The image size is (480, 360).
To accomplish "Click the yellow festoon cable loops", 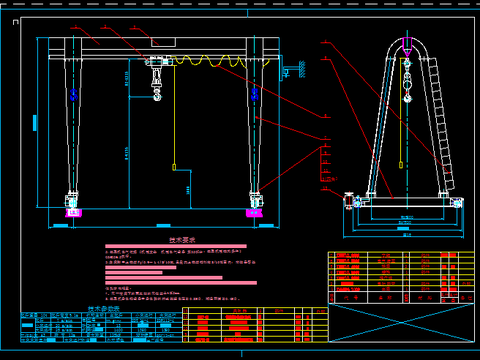I will click(221, 61).
